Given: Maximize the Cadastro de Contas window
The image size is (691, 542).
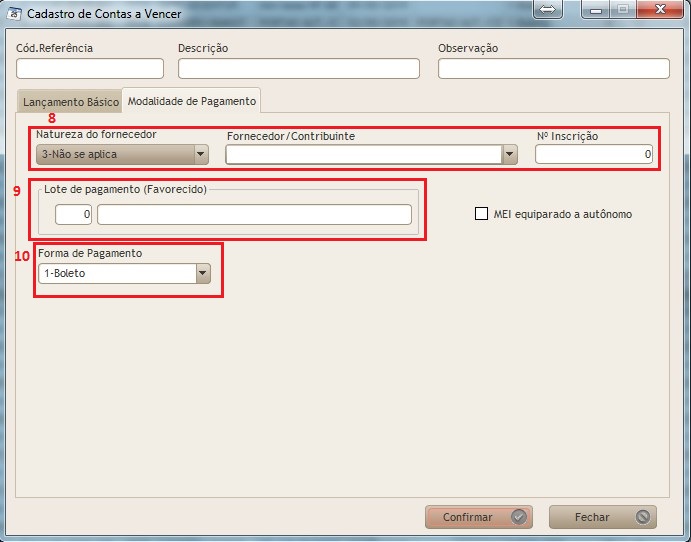Looking at the screenshot, I should (x=622, y=10).
